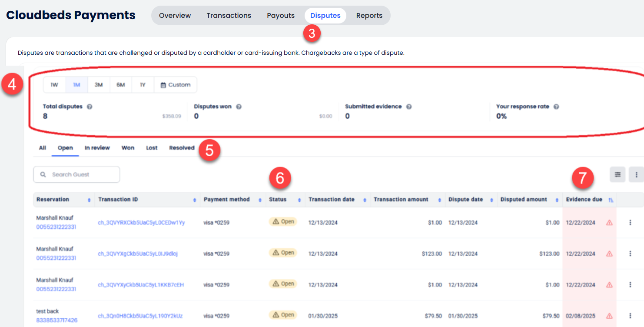Select the 3M time range

pyautogui.click(x=99, y=85)
